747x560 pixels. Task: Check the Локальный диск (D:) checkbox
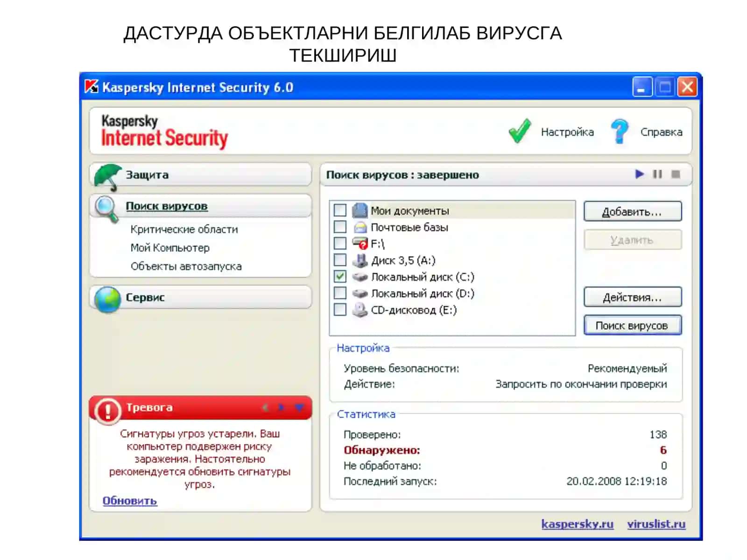(x=340, y=293)
